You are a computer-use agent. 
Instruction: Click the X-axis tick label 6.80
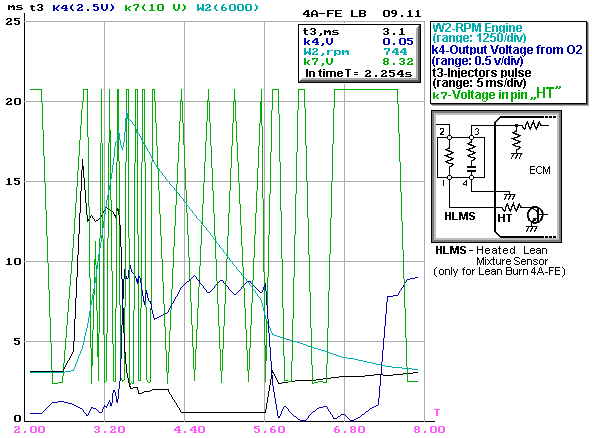click(x=349, y=429)
